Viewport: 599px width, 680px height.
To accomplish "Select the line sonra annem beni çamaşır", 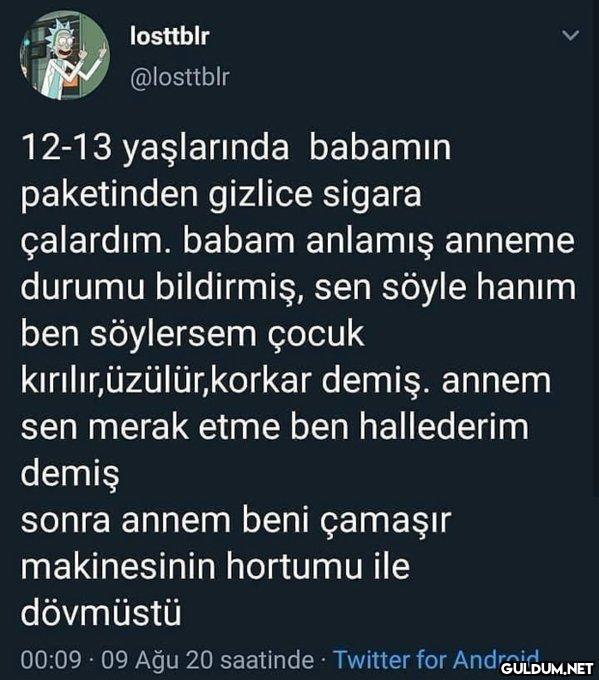I will 236,522.
